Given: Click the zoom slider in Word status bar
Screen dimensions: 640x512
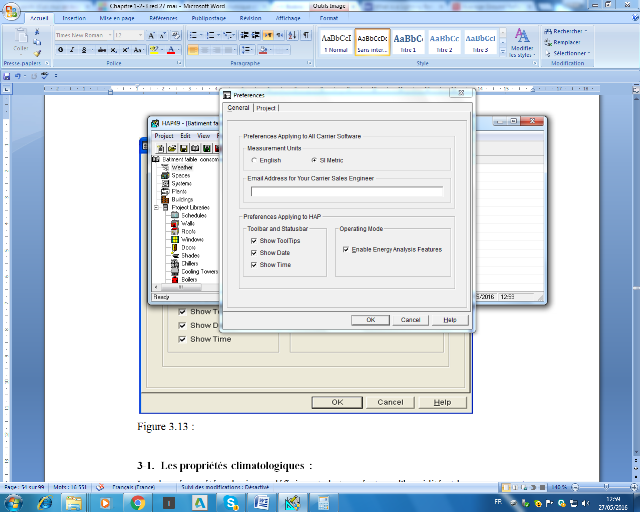Looking at the screenshot, I should [x=607, y=487].
